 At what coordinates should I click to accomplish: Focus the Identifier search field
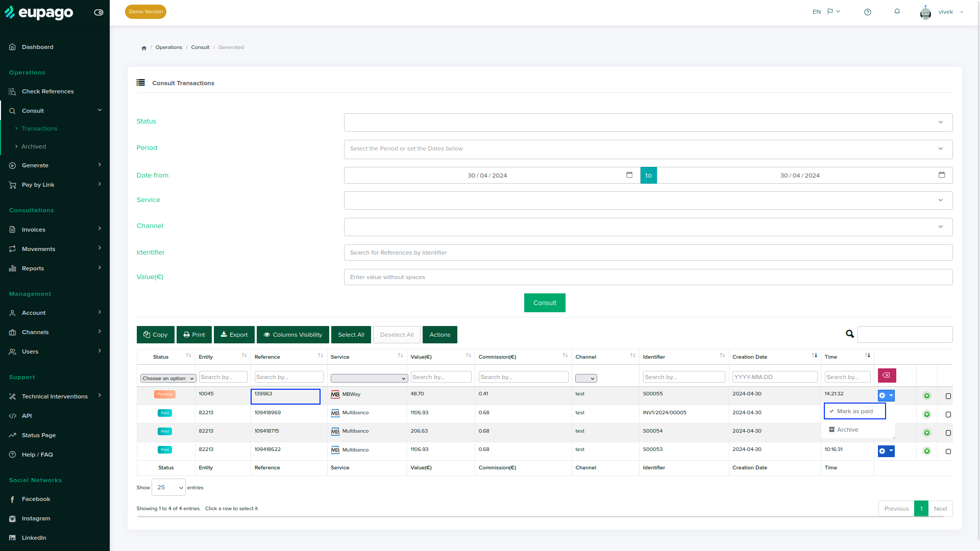click(648, 253)
